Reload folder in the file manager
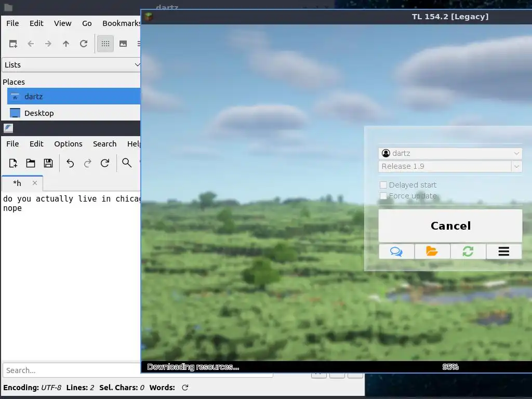532x399 pixels. 84,44
